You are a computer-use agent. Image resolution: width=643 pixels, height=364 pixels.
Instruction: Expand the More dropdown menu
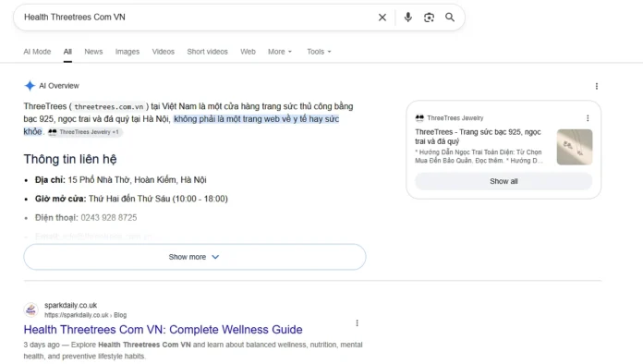click(280, 52)
